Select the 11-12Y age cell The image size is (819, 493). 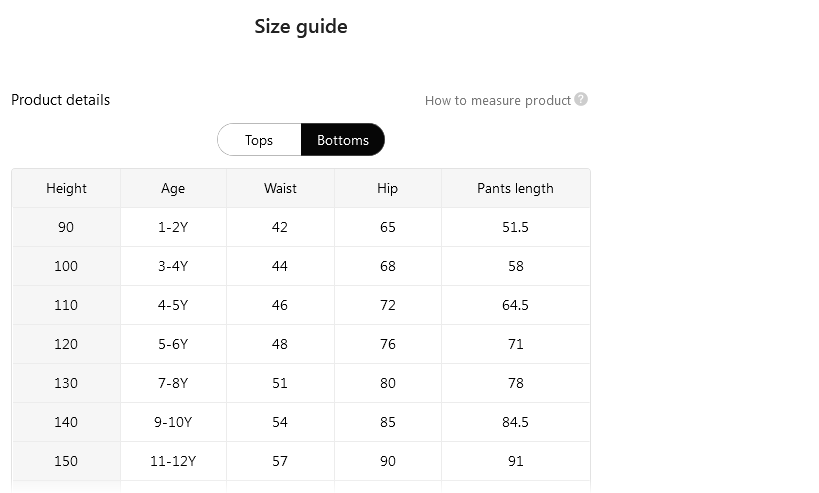173,461
